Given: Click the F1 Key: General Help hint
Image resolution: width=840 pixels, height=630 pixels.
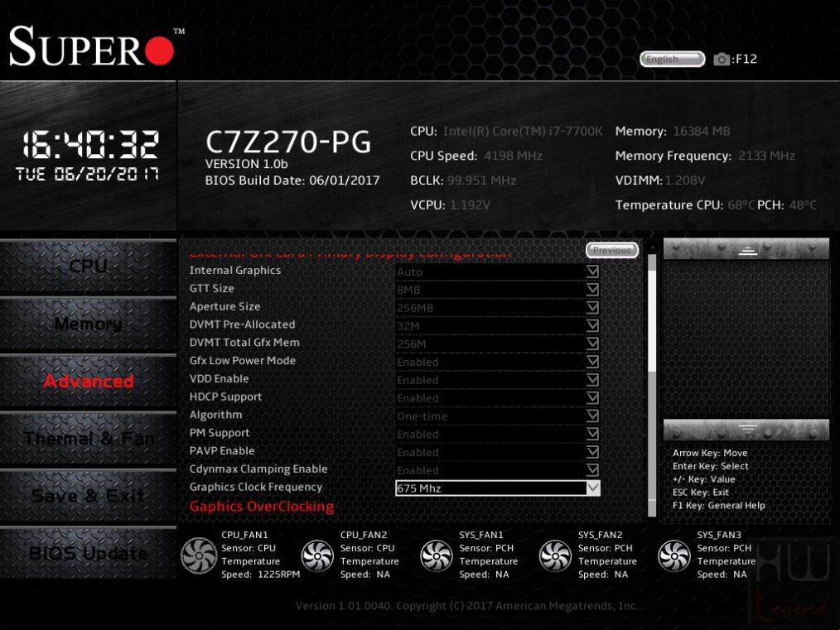Looking at the screenshot, I should 718,505.
